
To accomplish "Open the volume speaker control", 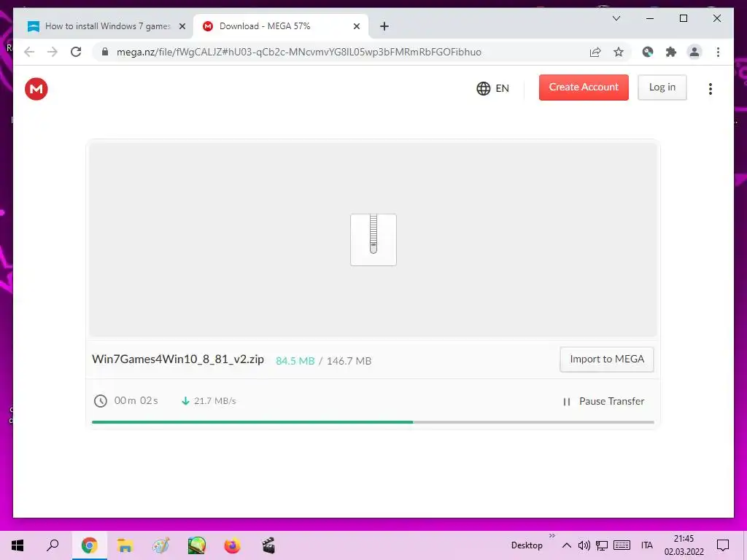I will pyautogui.click(x=584, y=545).
